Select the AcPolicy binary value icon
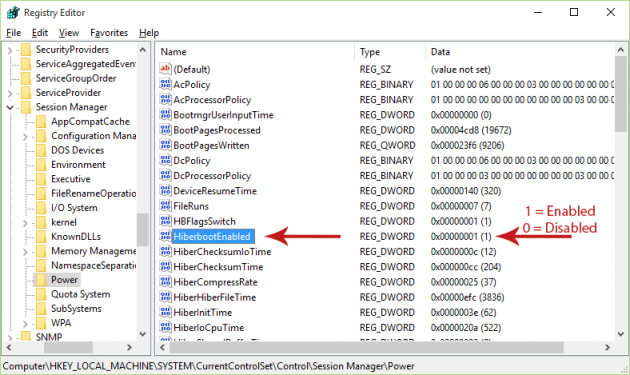The width and height of the screenshot is (630, 375). (x=165, y=84)
